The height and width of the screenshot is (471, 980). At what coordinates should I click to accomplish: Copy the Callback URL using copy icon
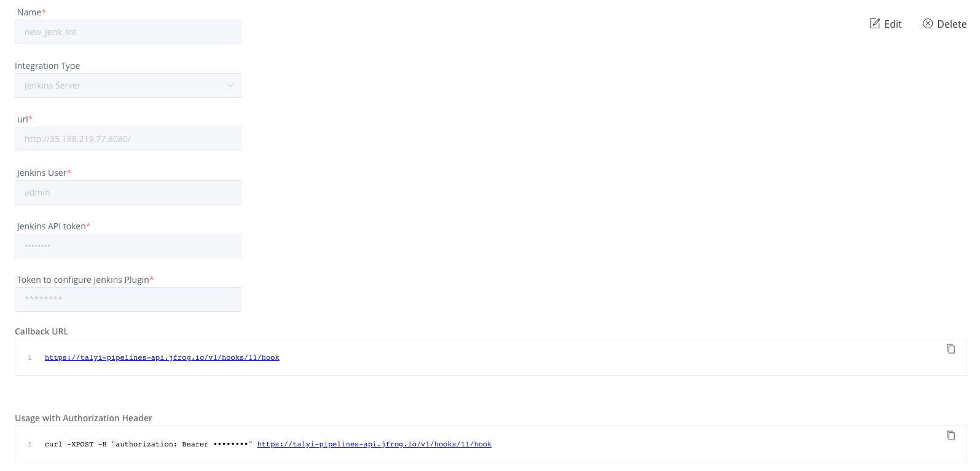951,349
